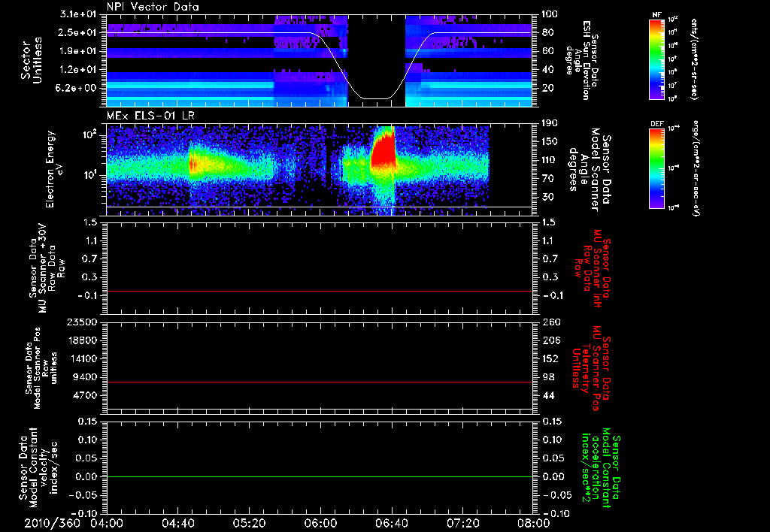The width and height of the screenshot is (770, 532).
Task: Click the 14100 scanner position tick value
Action: click(x=82, y=358)
